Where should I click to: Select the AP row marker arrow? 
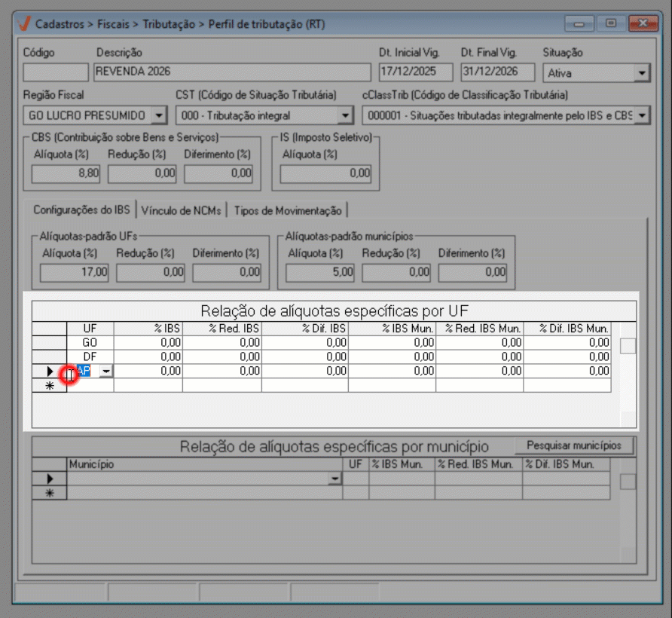[x=50, y=372]
